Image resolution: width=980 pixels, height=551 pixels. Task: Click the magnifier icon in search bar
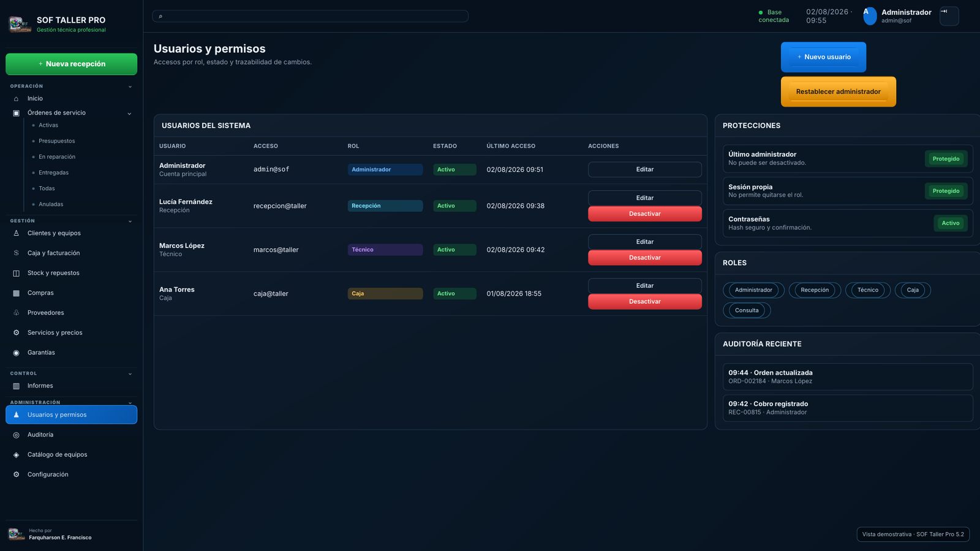160,16
